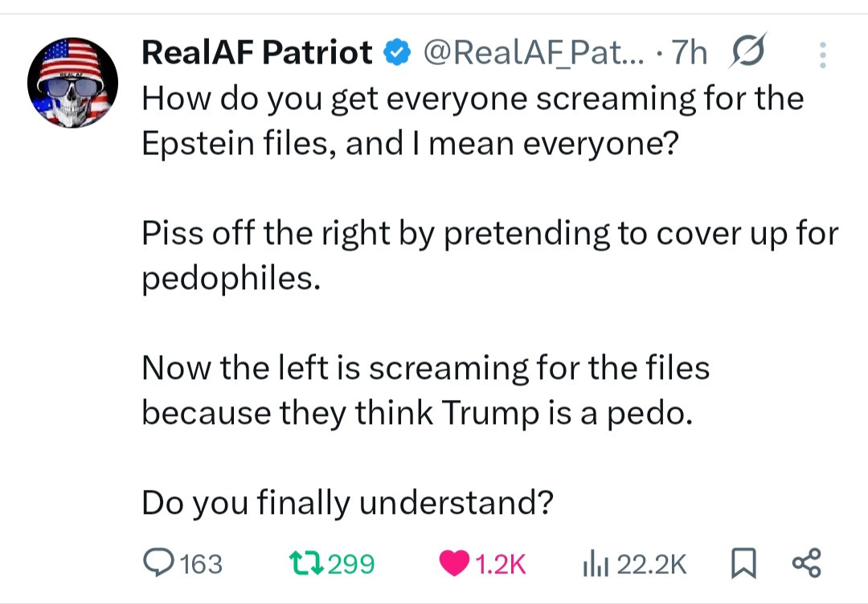Click the 299 reposts count

click(x=351, y=564)
